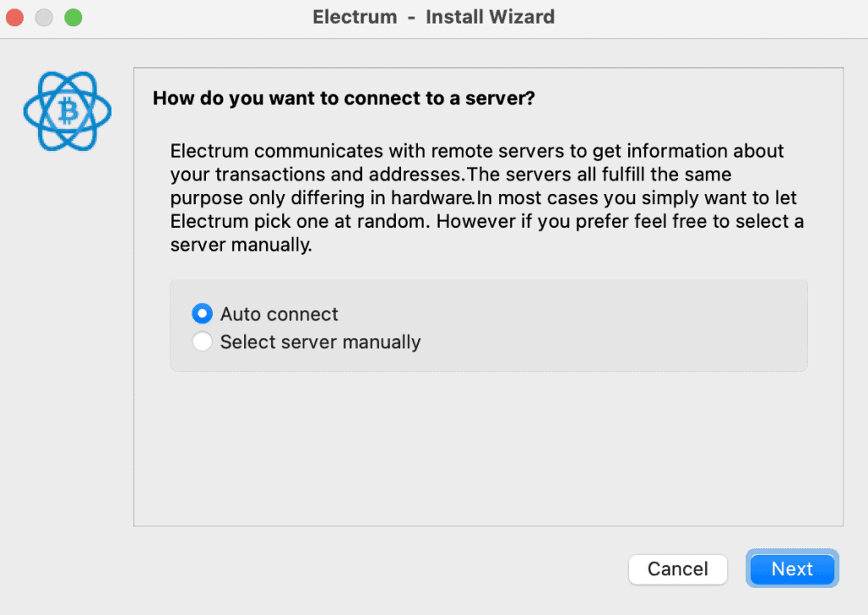Click the red close traffic light
Screen dimensions: 868x615
tap(14, 15)
